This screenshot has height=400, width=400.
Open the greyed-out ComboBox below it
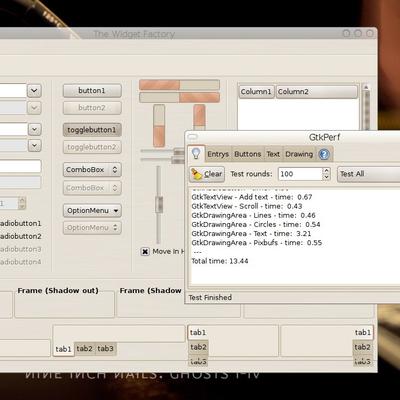tap(92, 188)
